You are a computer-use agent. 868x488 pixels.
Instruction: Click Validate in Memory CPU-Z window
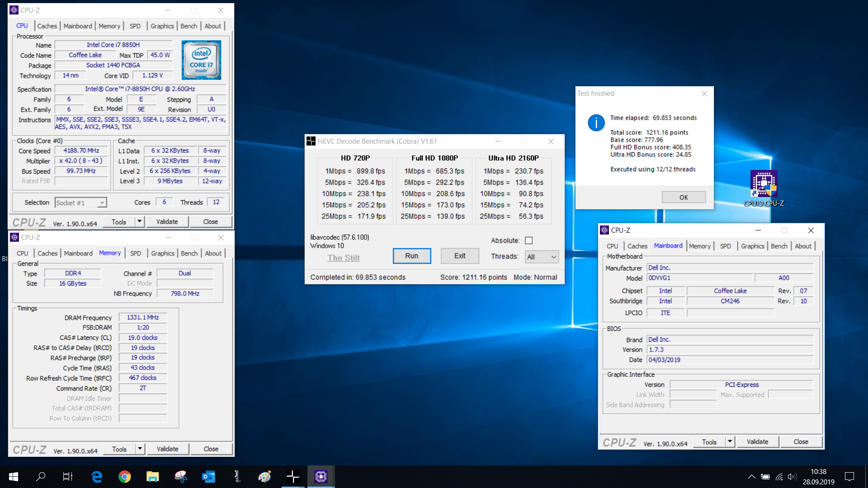pyautogui.click(x=168, y=449)
